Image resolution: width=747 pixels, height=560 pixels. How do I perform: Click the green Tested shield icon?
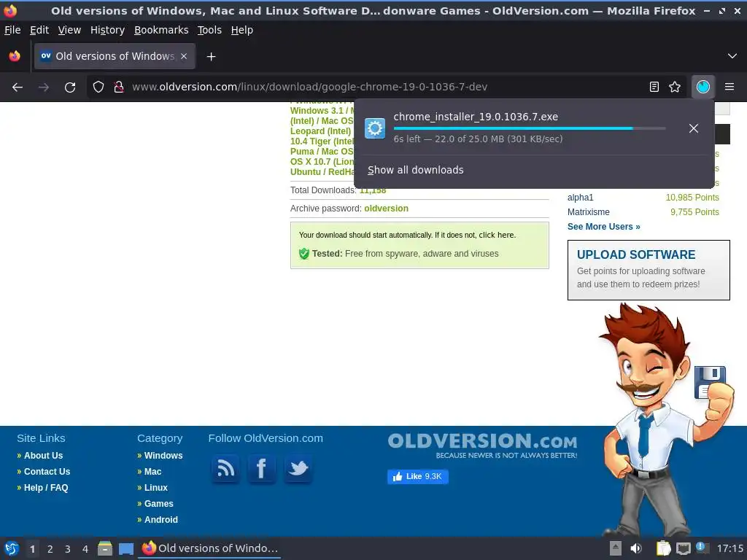(x=304, y=253)
